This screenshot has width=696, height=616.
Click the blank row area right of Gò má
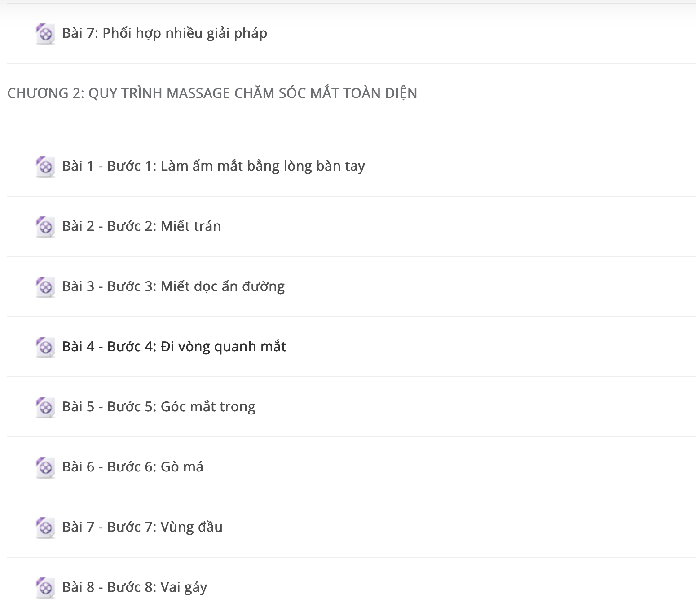click(x=449, y=467)
